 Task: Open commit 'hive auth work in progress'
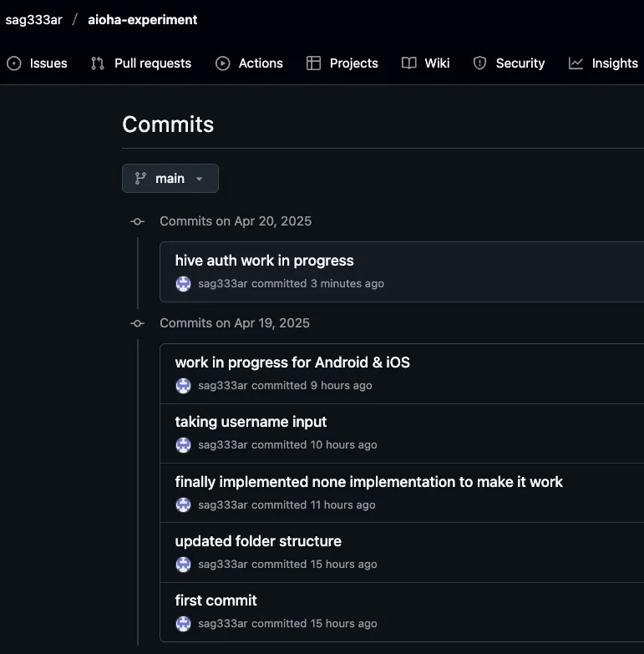(x=265, y=261)
